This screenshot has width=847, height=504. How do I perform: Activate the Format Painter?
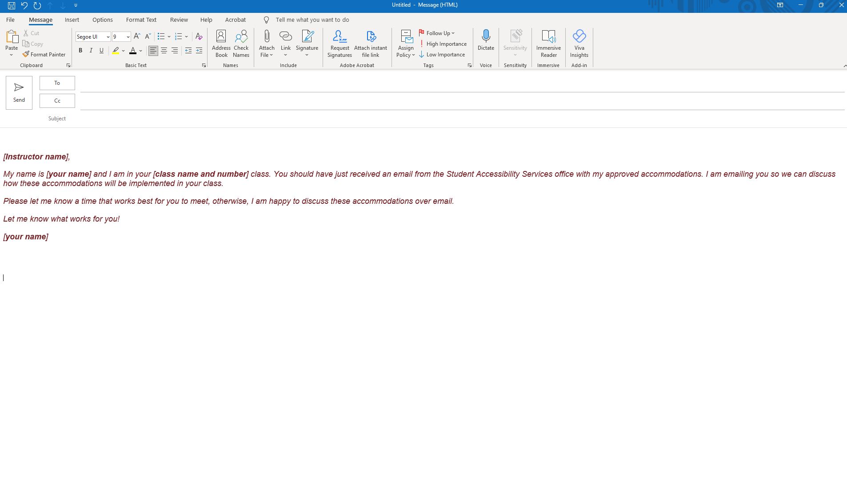pyautogui.click(x=44, y=55)
